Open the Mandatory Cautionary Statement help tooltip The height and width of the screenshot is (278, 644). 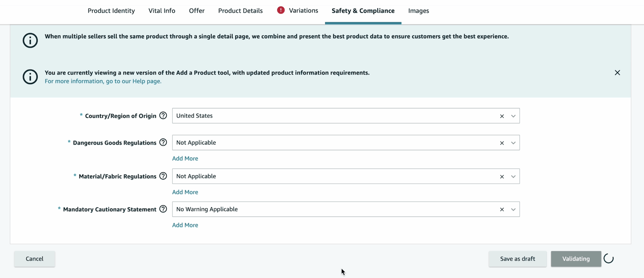pos(163,209)
